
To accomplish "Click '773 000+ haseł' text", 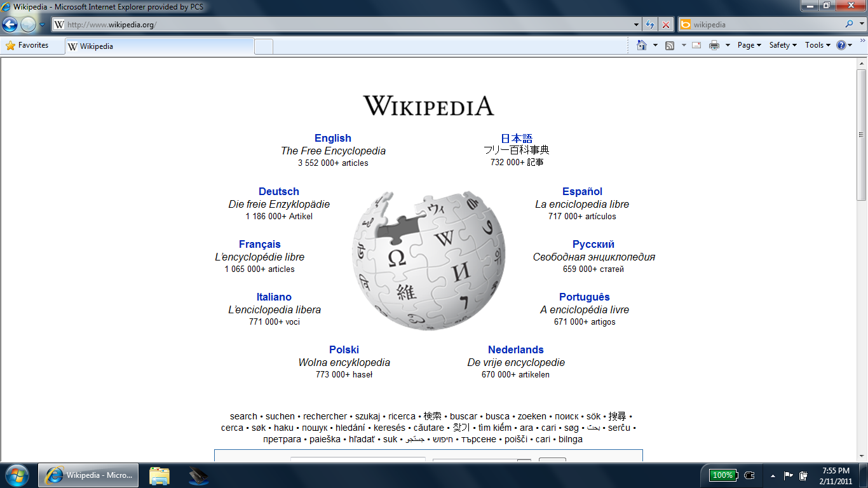I will point(344,374).
